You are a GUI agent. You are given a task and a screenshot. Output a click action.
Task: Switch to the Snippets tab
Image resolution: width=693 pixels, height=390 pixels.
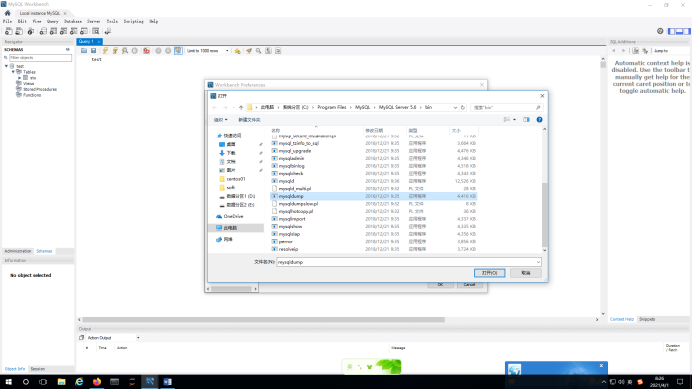[647, 319]
